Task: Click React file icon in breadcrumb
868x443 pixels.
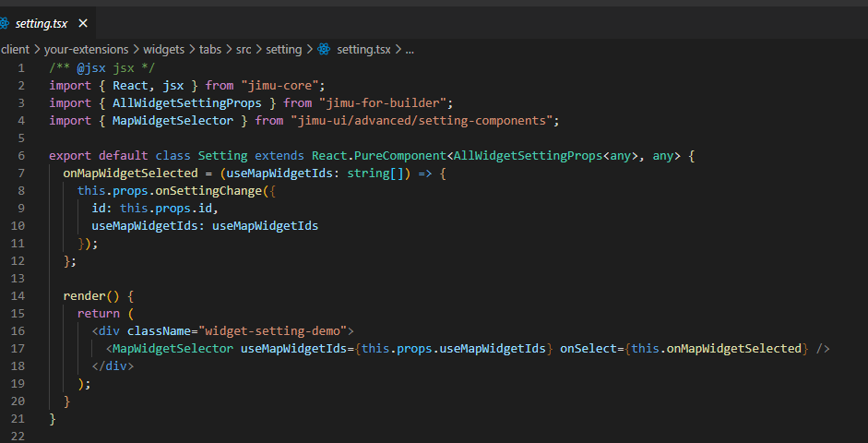Action: [324, 49]
